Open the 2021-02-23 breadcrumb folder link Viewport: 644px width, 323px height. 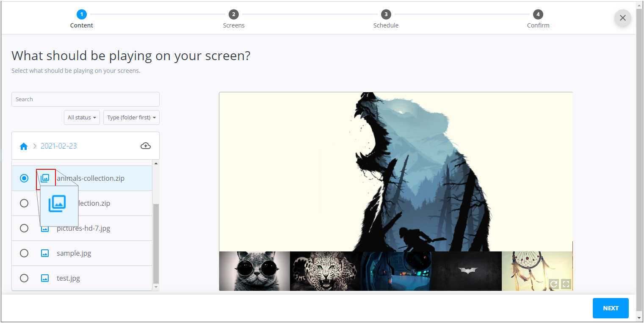click(59, 146)
